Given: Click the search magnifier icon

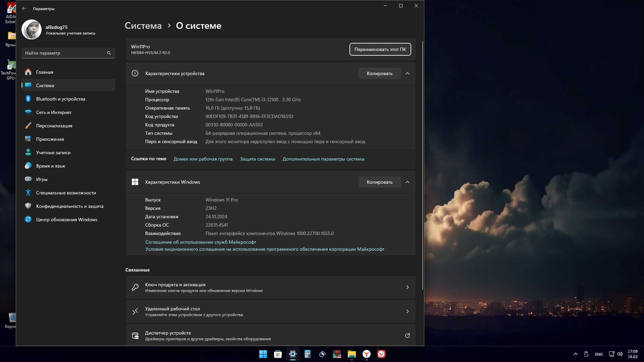Looking at the screenshot, I should [x=109, y=53].
